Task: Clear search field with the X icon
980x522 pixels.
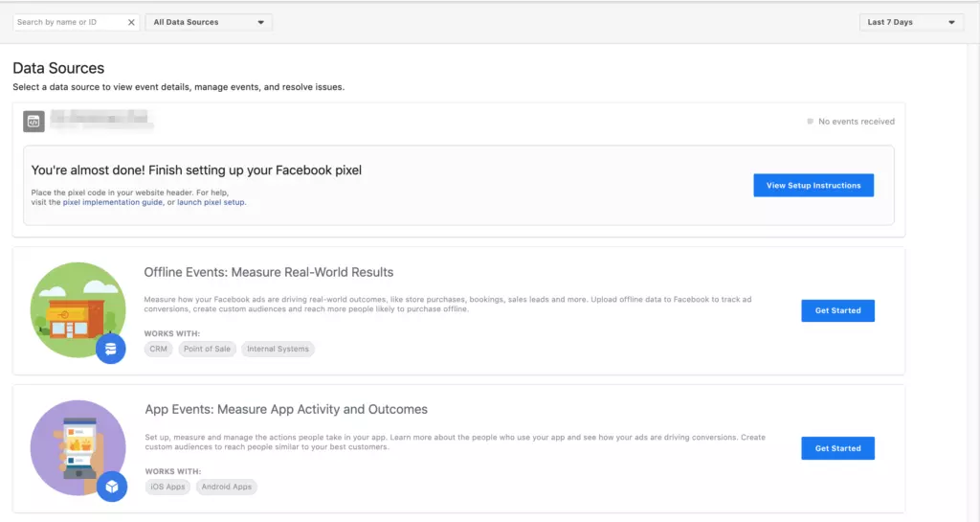Action: 131,22
